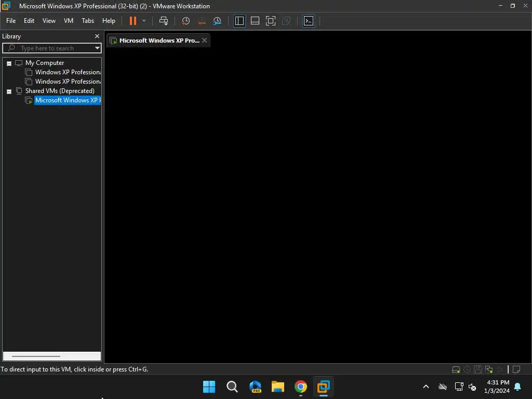Take a snapshot of this virtual machine
532x399 pixels.
click(x=185, y=21)
